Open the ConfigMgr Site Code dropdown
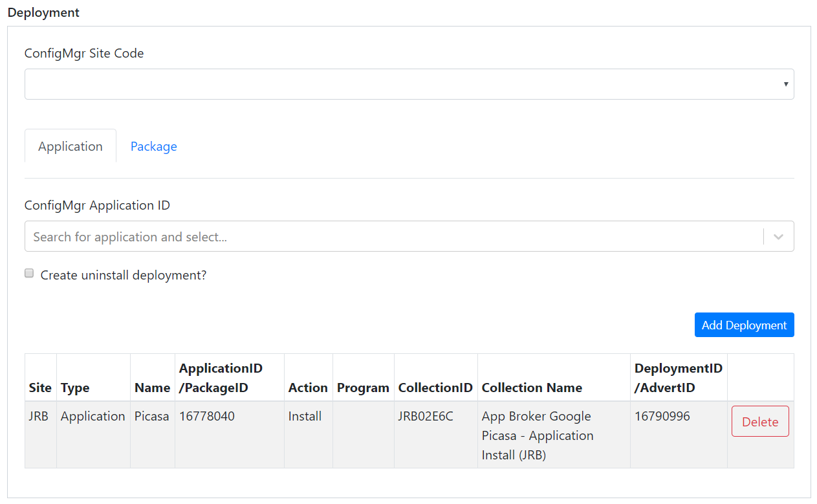Viewport: 817px width, 504px height. click(409, 84)
